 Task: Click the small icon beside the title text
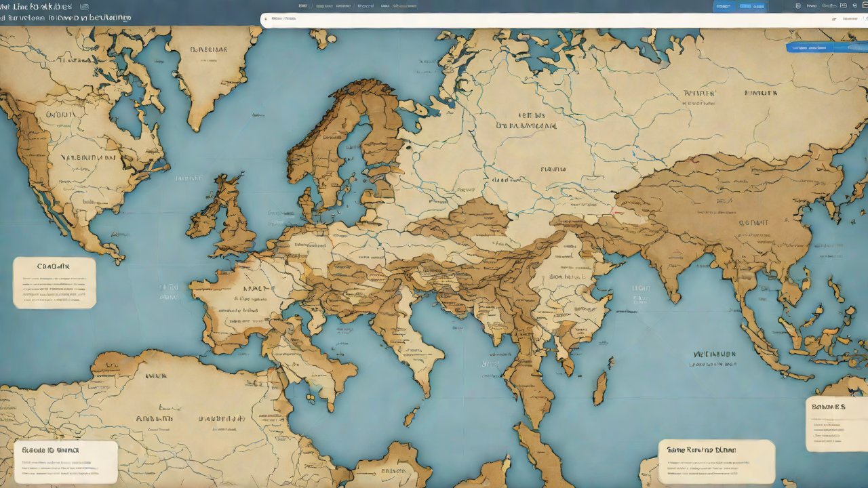[x=84, y=6]
